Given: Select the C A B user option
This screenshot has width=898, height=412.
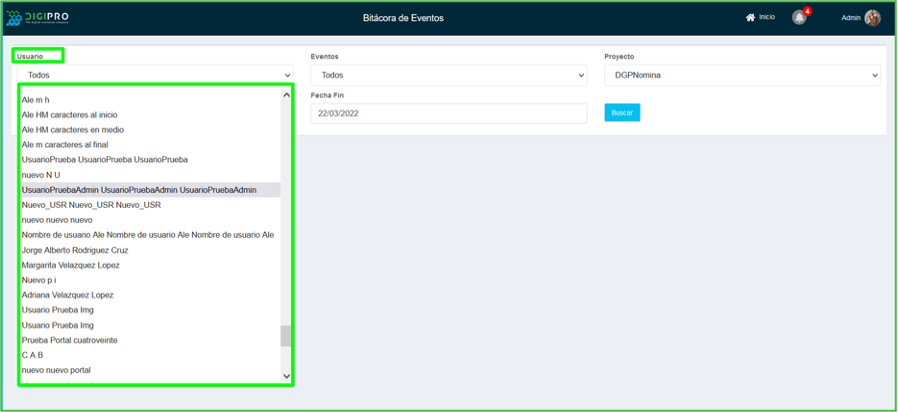Looking at the screenshot, I should (x=33, y=355).
